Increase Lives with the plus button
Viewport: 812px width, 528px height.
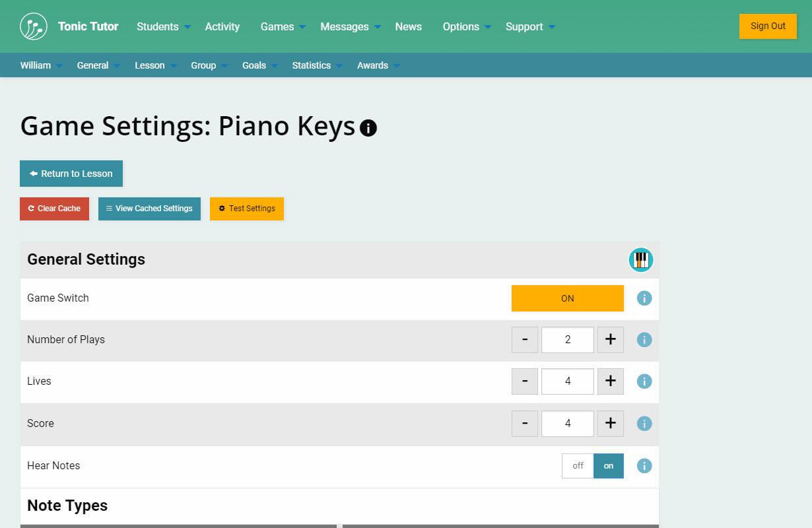click(610, 381)
